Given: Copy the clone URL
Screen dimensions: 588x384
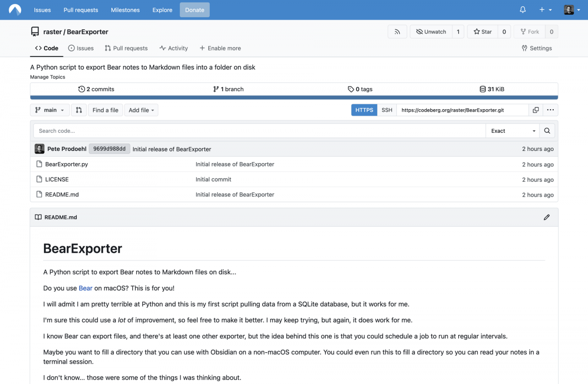Looking at the screenshot, I should [x=536, y=110].
